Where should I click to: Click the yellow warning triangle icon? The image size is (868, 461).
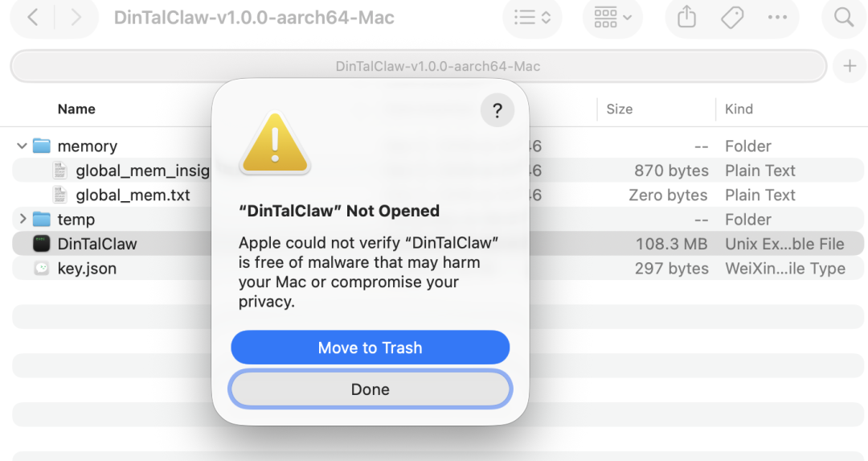point(276,144)
